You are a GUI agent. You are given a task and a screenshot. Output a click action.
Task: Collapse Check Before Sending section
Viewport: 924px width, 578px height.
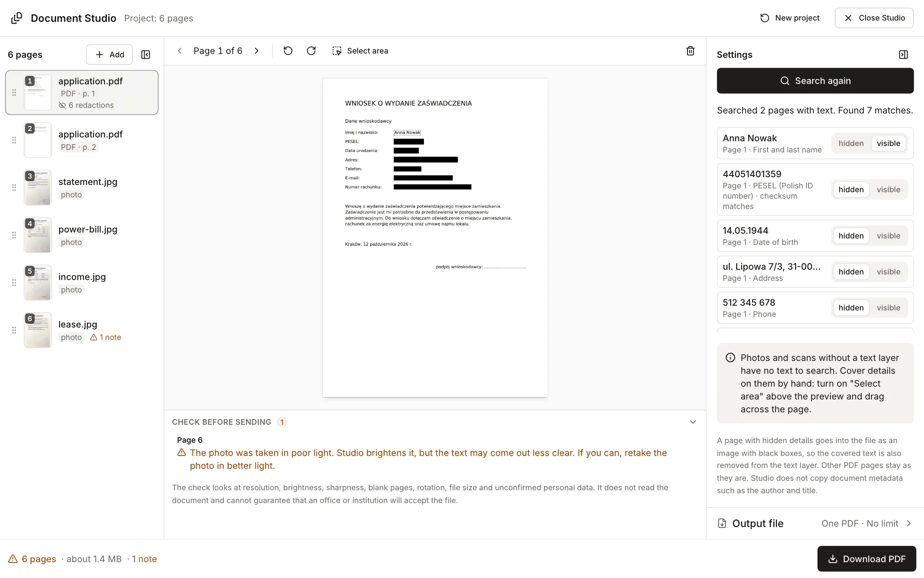point(693,422)
